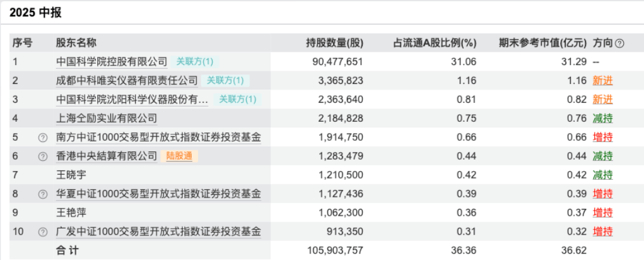644x260 pixels.
Task: Click question icon before 南方中证1000 fund
Action: tap(43, 138)
